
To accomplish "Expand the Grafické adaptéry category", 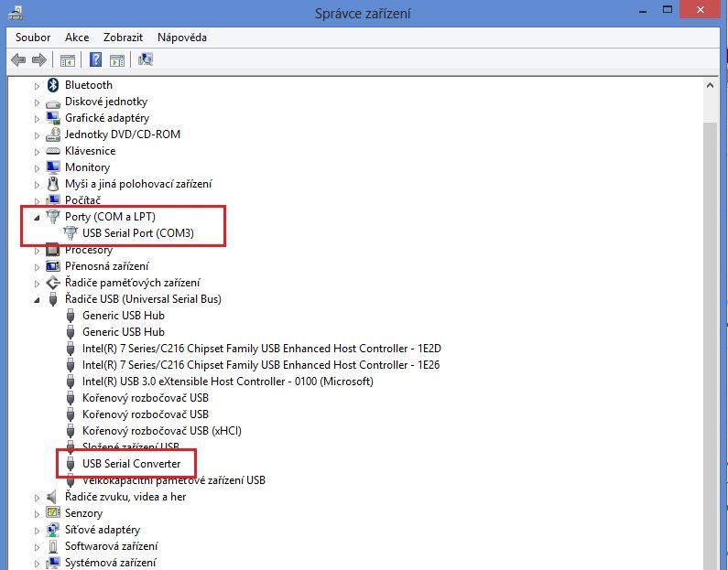I will [38, 118].
